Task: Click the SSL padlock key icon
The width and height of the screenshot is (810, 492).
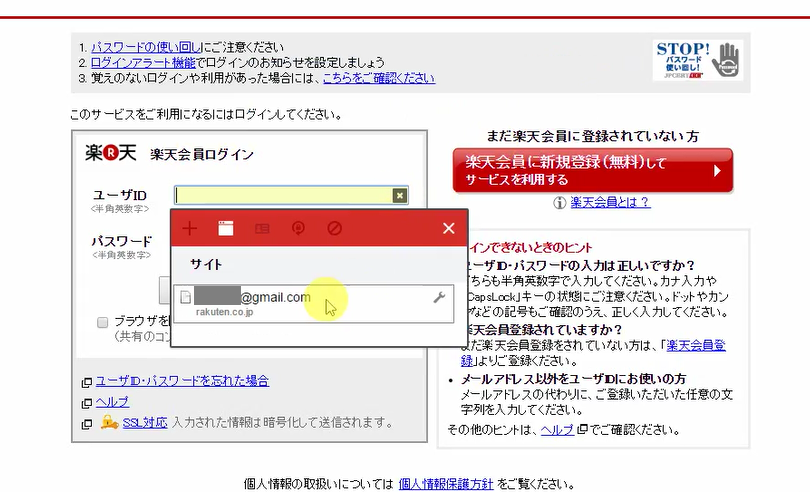Action: tap(109, 422)
